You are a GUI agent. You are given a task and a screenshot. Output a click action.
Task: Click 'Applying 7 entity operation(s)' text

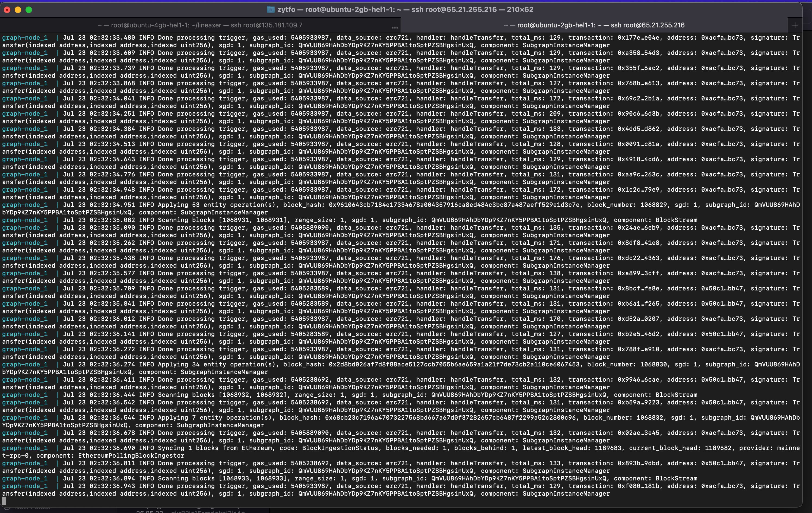click(x=215, y=417)
